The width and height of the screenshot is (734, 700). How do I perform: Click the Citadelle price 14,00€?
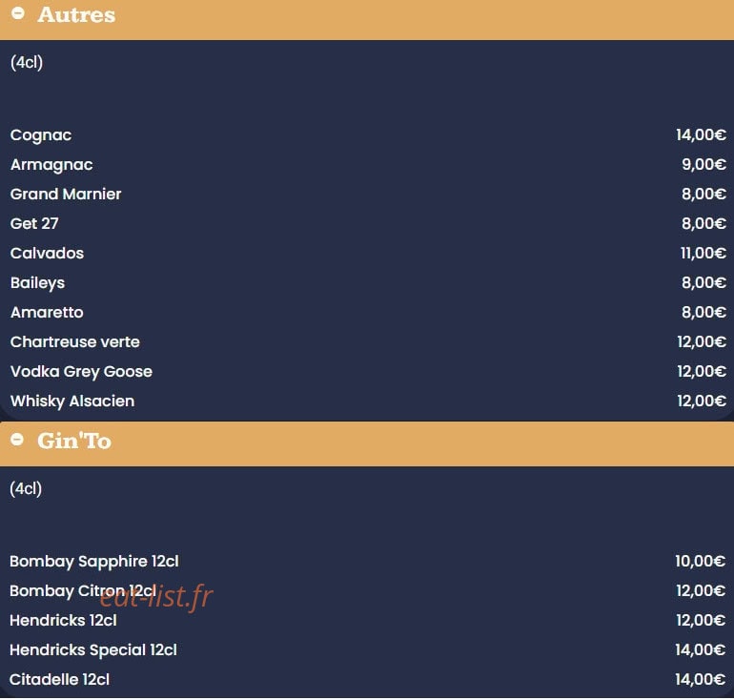point(700,679)
